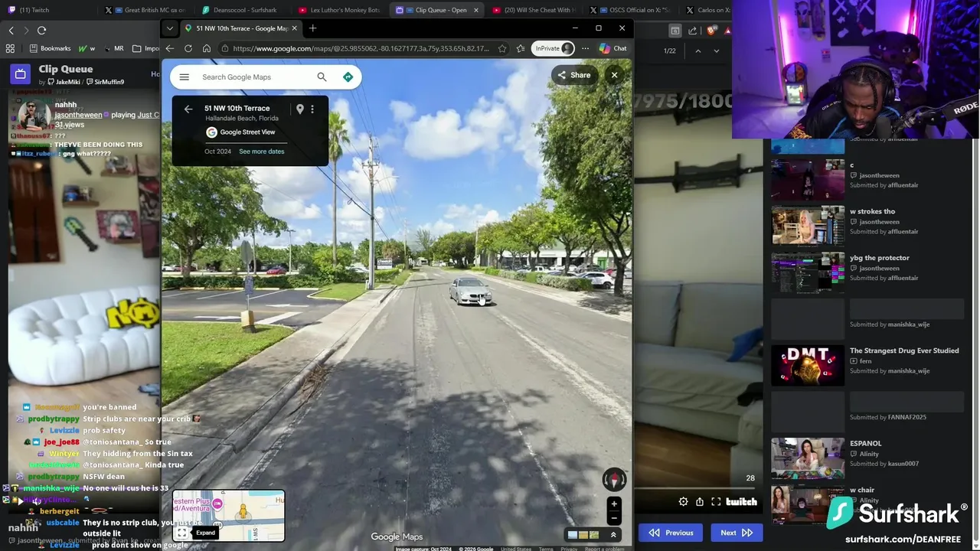Open the favorites list icon in Edge
Image resolution: width=980 pixels, height=551 pixels.
point(521,48)
